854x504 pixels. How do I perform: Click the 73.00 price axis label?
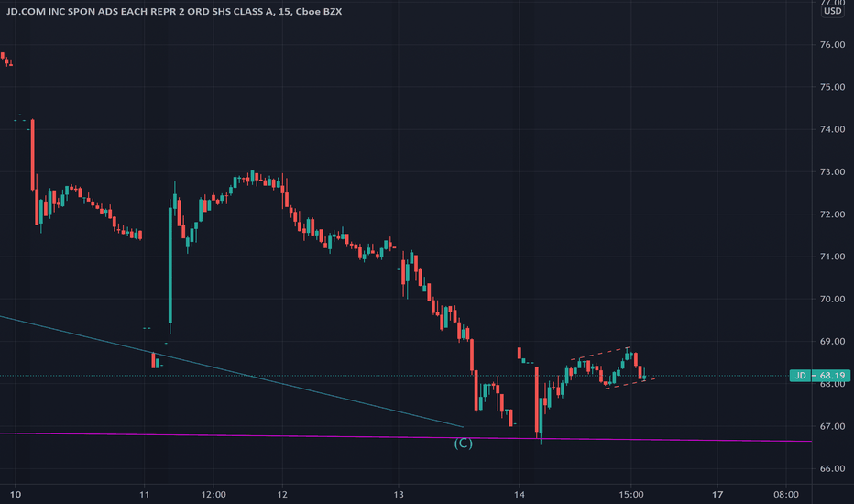(x=832, y=172)
